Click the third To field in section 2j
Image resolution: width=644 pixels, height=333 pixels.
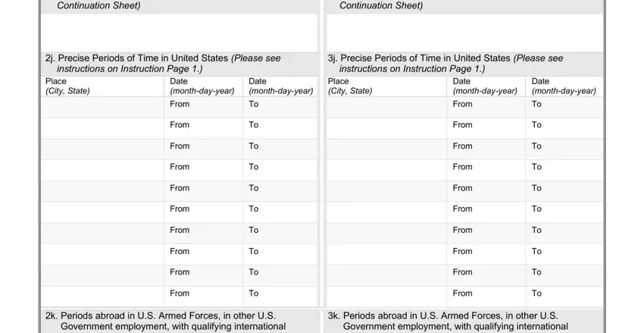[280, 149]
